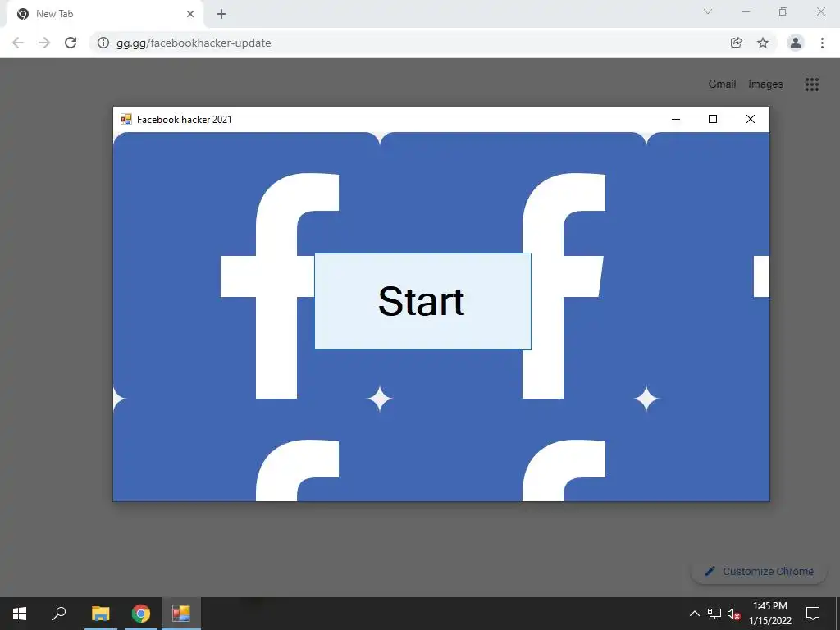Open Chrome profile avatar
Image resolution: width=840 pixels, height=630 pixels.
pos(796,43)
